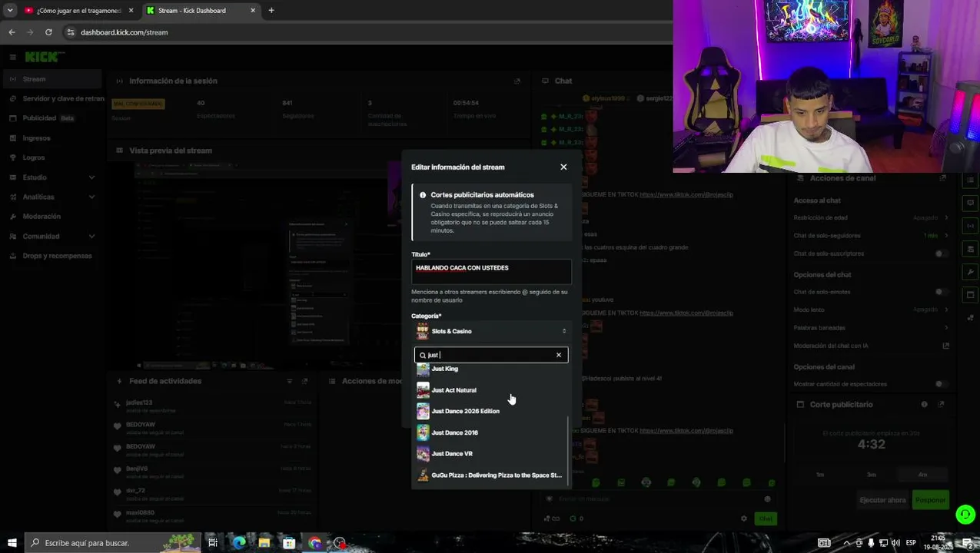Open browser tab search dropdown
This screenshot has height=553, width=980.
(10, 11)
